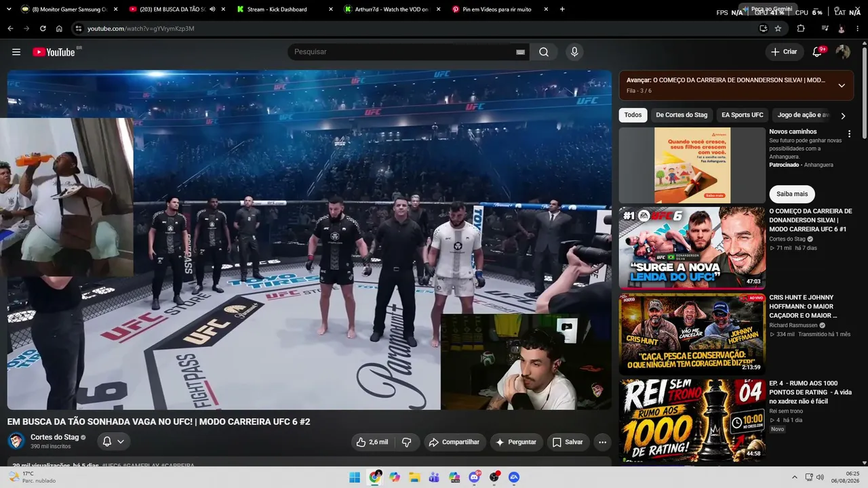Open a new browser tab
The image size is (868, 488).
pos(562,9)
